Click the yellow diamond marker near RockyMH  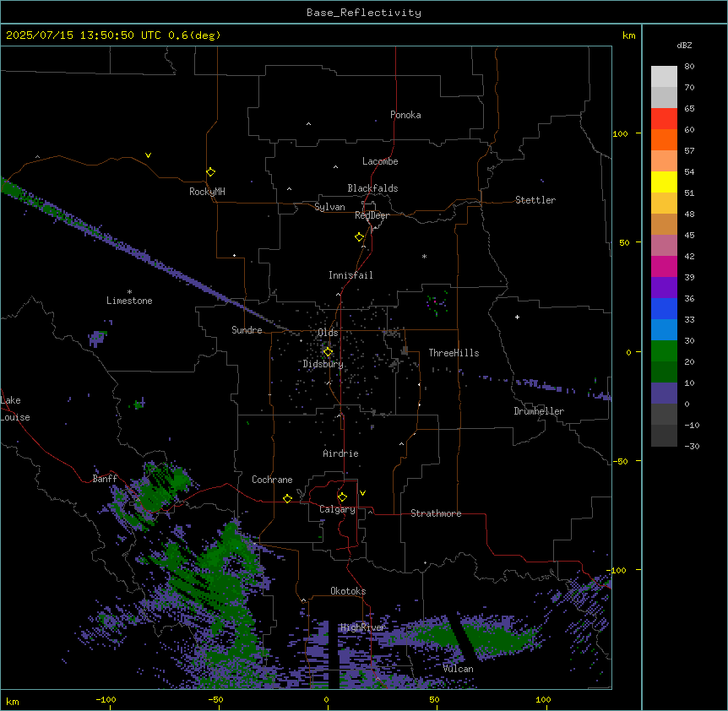(x=210, y=171)
